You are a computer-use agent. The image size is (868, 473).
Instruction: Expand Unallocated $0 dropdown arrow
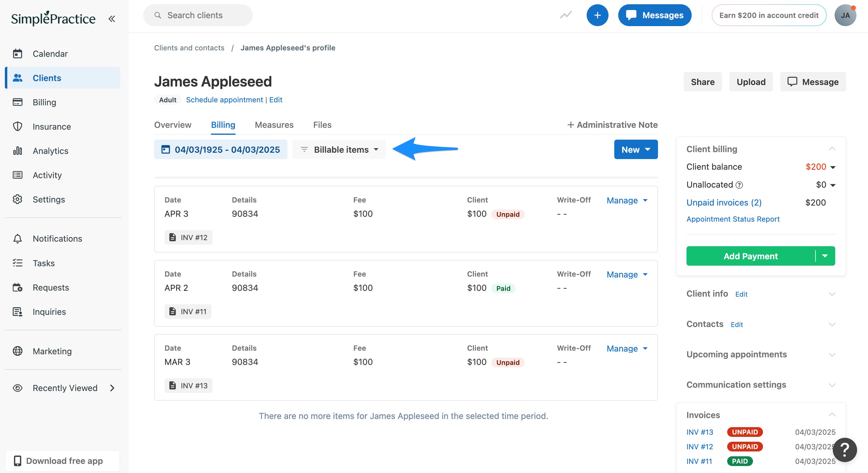[x=833, y=185]
